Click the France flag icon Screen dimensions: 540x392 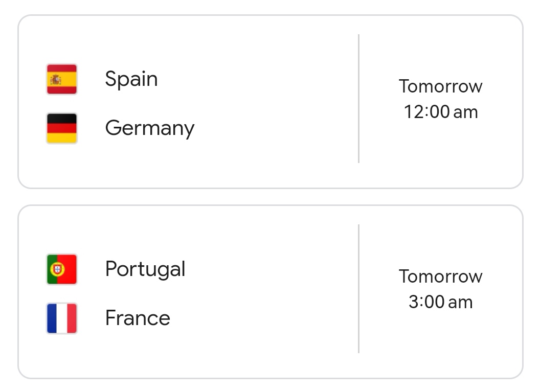pos(62,318)
